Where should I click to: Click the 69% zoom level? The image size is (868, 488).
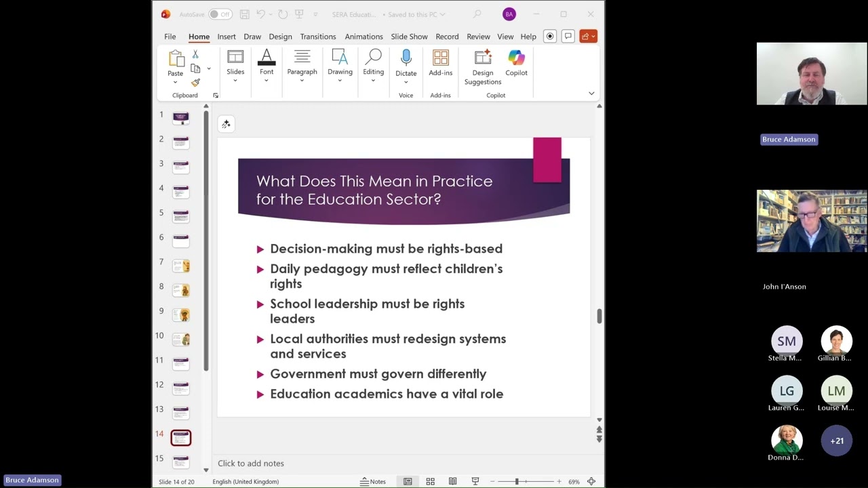(x=574, y=482)
